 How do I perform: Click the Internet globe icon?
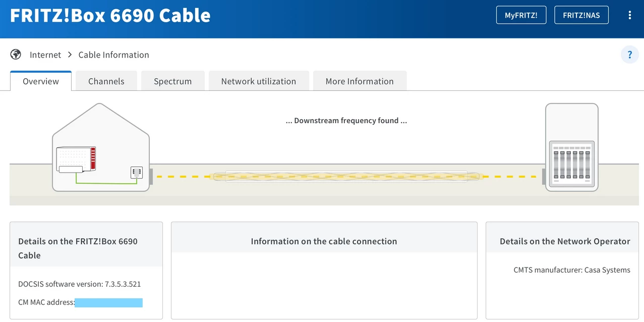click(16, 55)
